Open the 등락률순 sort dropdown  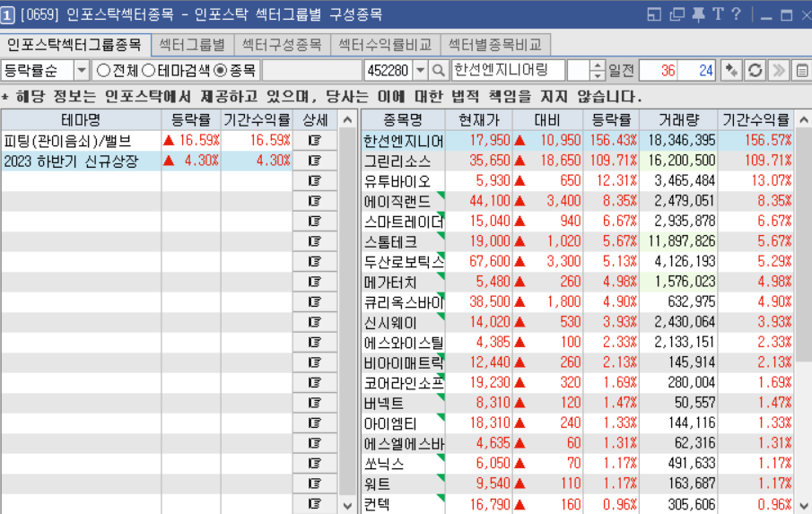(82, 70)
